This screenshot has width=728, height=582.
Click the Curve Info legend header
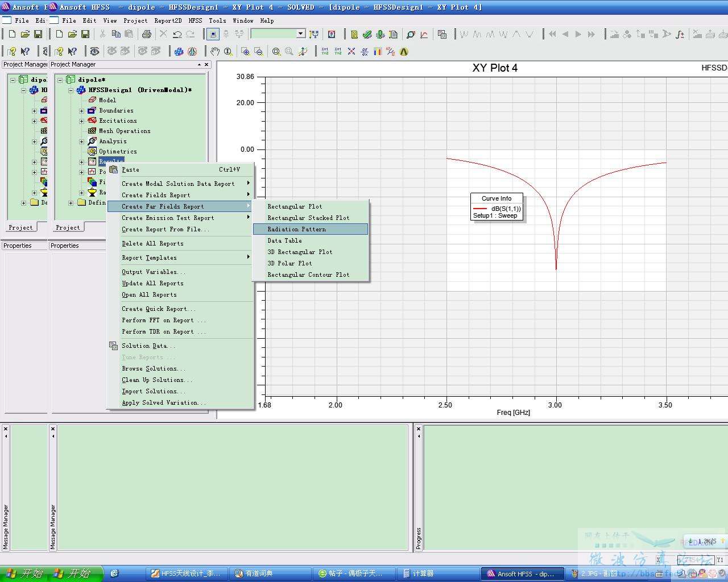(497, 198)
